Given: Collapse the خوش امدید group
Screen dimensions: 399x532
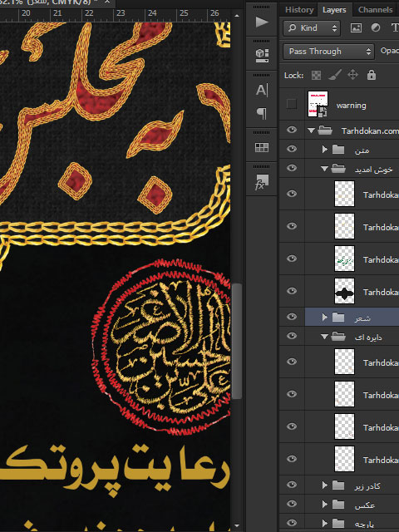Looking at the screenshot, I should pyautogui.click(x=325, y=168).
